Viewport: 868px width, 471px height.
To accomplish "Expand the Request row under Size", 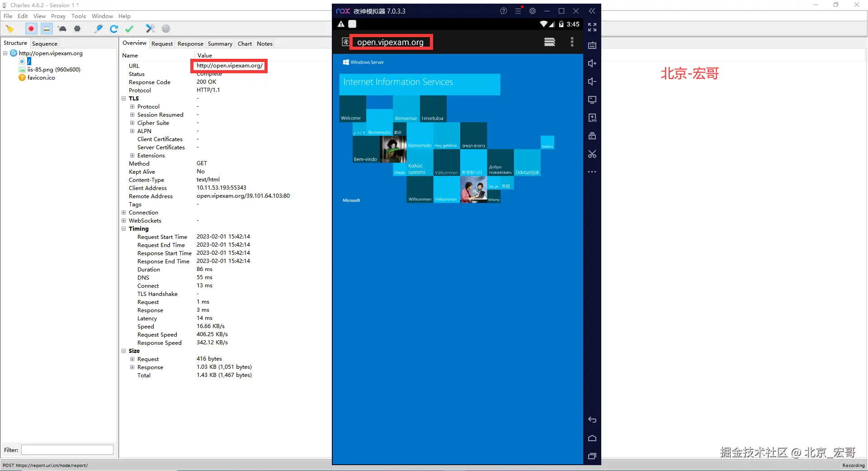I will (x=132, y=359).
